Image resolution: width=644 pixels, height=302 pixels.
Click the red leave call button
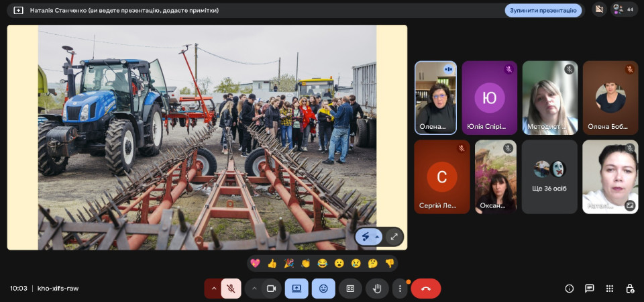tap(425, 289)
